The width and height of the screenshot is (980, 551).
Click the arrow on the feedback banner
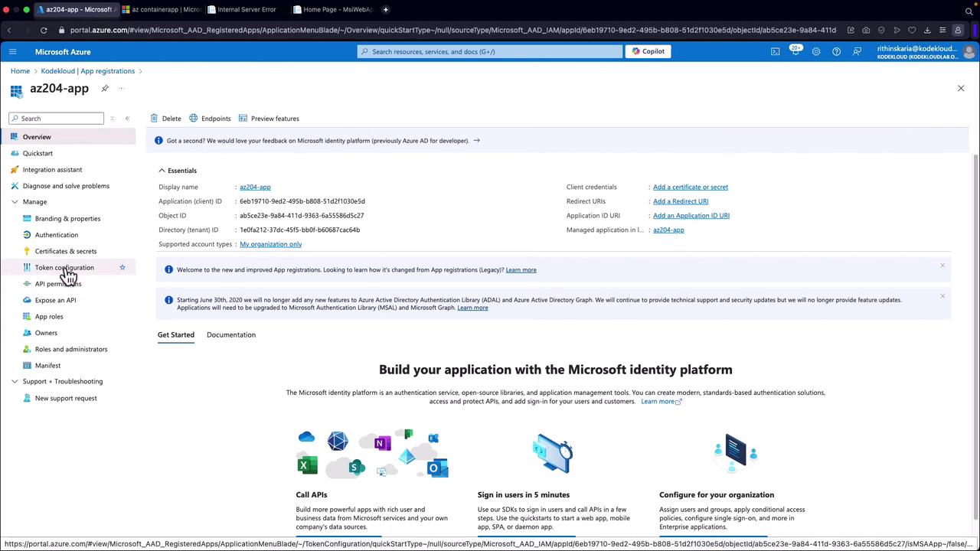coord(476,141)
